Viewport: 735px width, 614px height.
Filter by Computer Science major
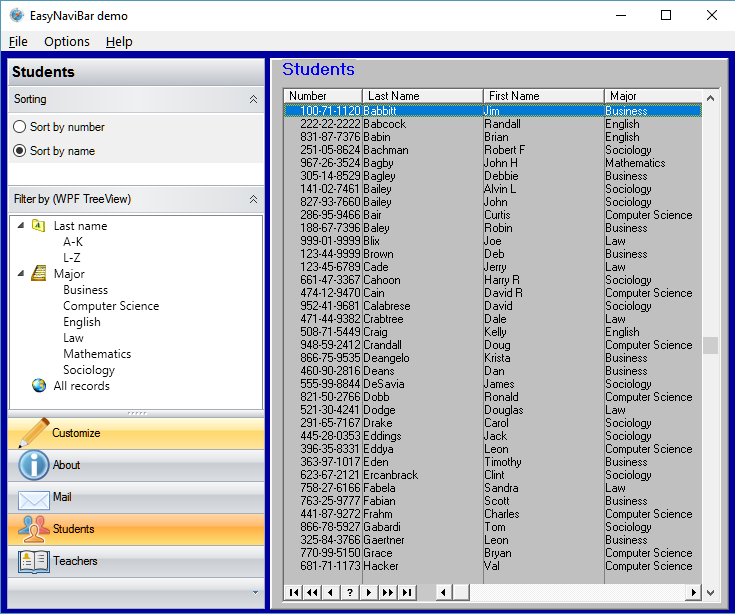pos(111,306)
